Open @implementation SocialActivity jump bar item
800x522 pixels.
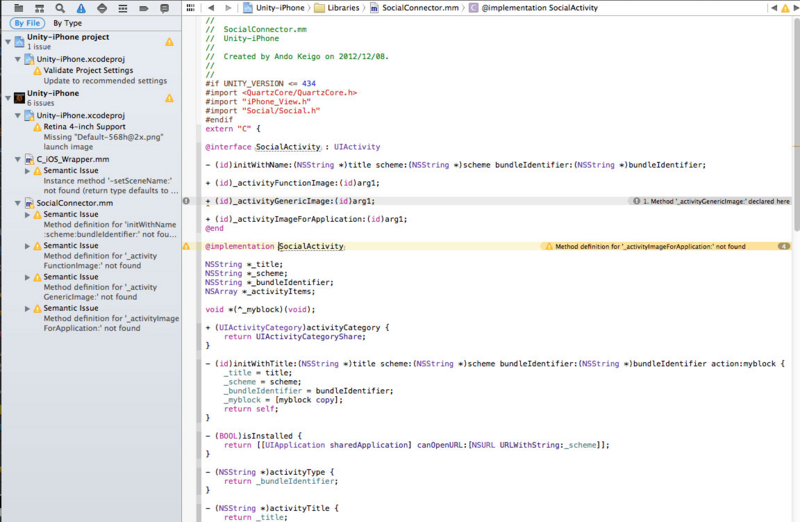(x=533, y=8)
